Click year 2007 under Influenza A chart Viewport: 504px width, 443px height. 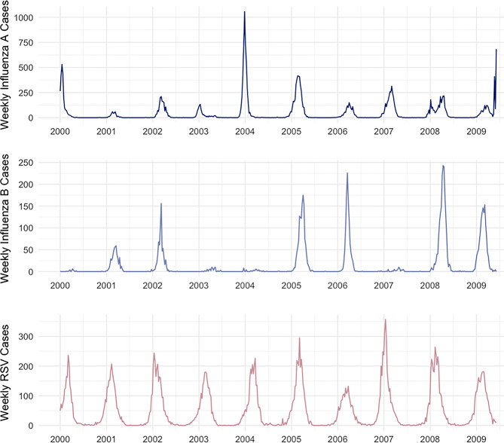[x=383, y=132]
